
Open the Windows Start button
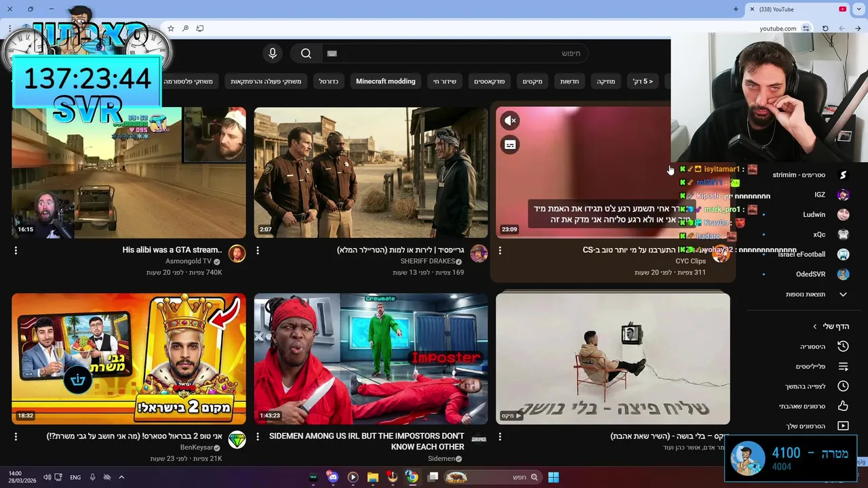pos(553,477)
